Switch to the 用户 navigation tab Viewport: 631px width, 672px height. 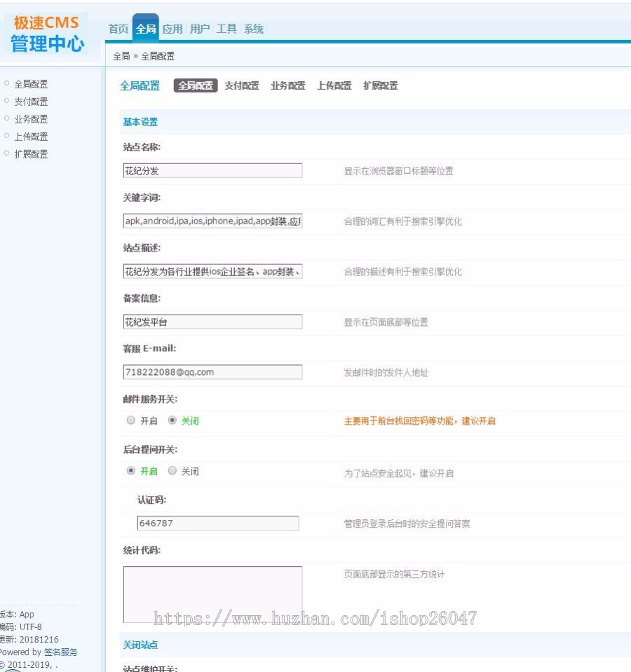pyautogui.click(x=200, y=29)
